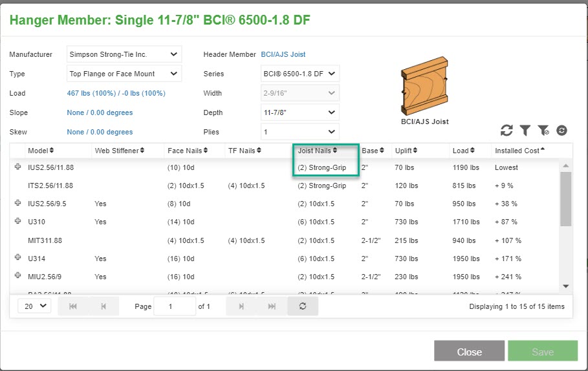
Task: Open the Type dropdown Top Flange or Face Mount
Action: pos(124,74)
